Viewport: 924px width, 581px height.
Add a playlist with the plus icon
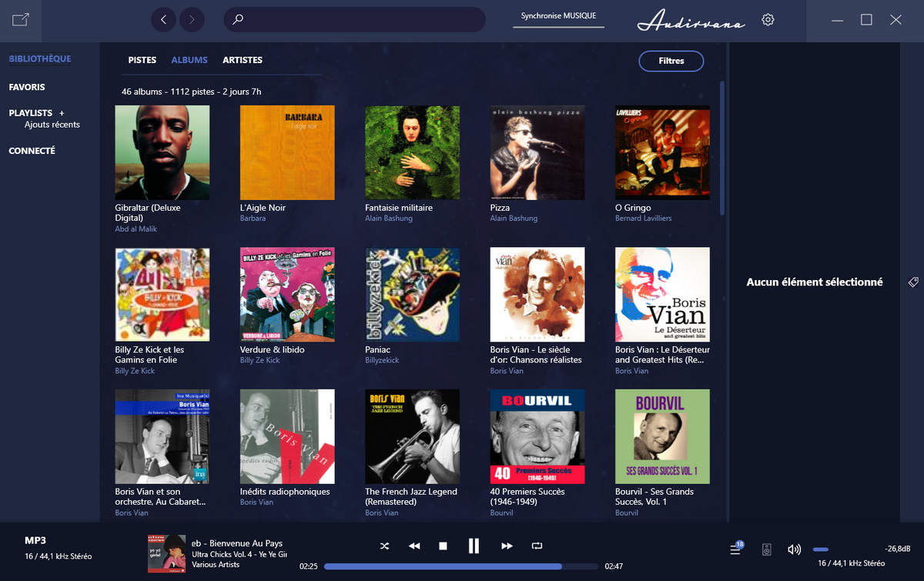(62, 113)
